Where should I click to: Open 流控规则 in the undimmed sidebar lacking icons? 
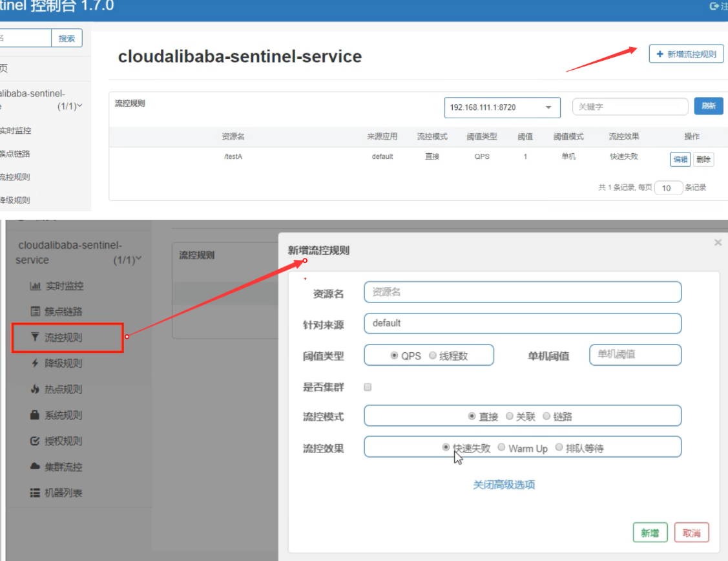tap(15, 177)
